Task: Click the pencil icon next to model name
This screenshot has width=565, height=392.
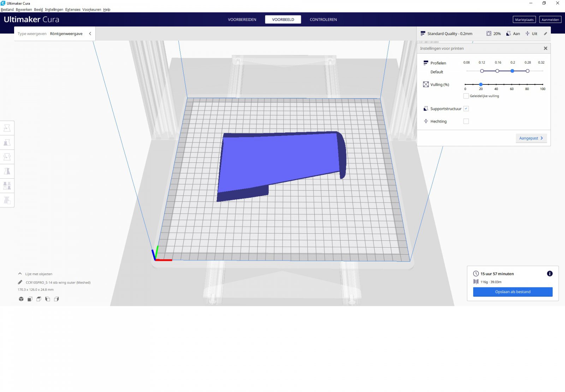Action: [20, 282]
